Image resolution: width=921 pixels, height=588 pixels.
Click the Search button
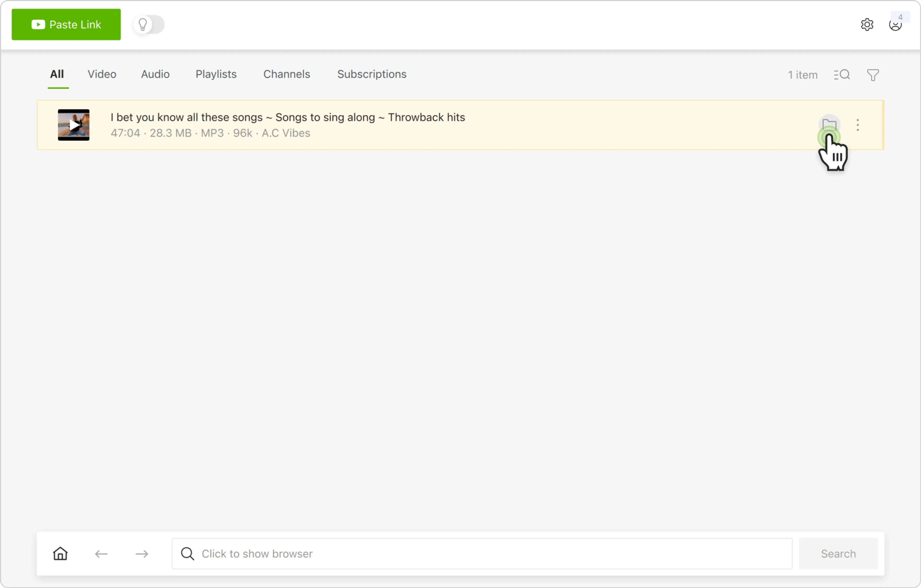pos(838,553)
